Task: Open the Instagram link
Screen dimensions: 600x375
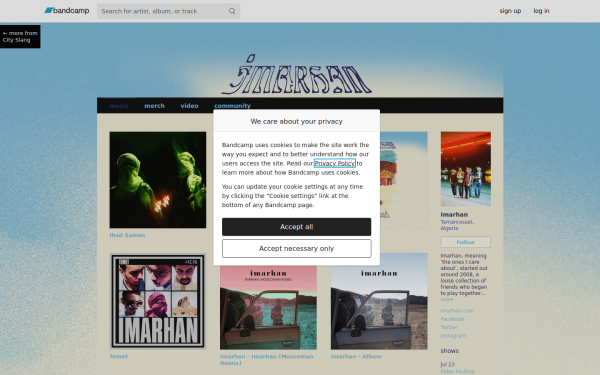Action: (x=453, y=336)
